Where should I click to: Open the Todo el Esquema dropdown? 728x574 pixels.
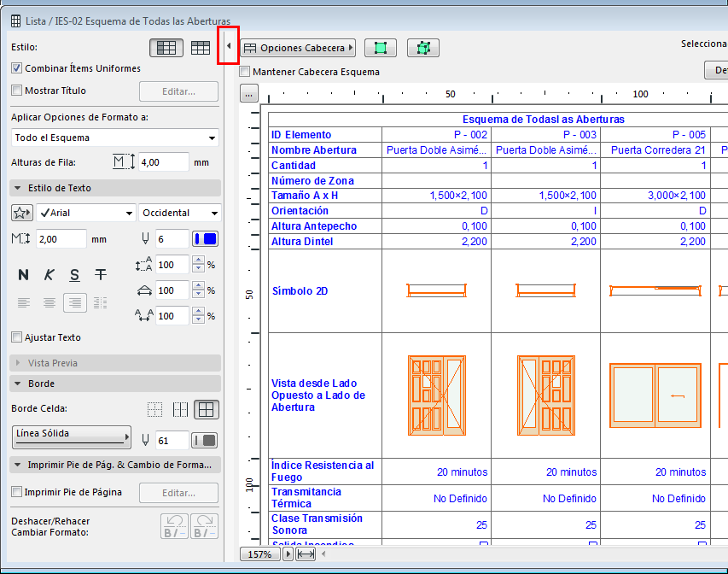[115, 138]
